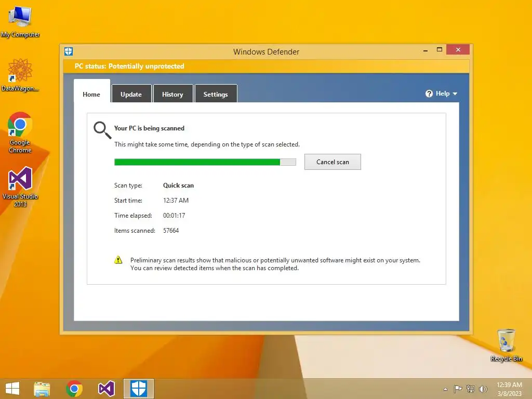This screenshot has width=532, height=399.
Task: Open My Computer desktop icon
Action: (20, 21)
